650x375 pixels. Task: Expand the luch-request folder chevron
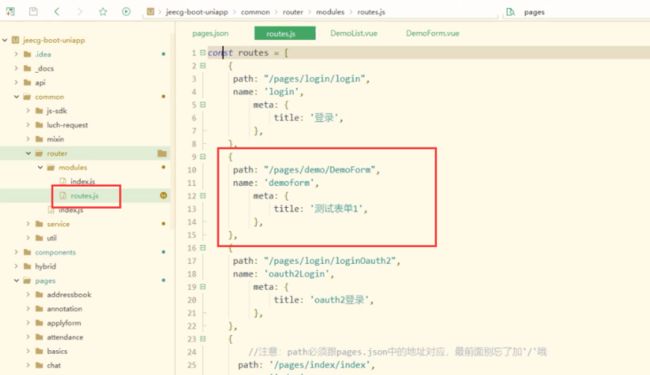[x=28, y=125]
